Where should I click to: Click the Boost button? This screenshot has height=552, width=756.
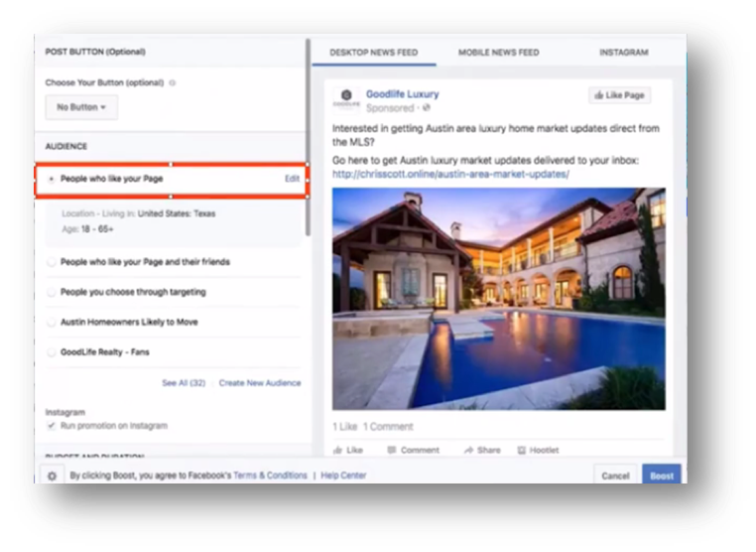tap(662, 476)
